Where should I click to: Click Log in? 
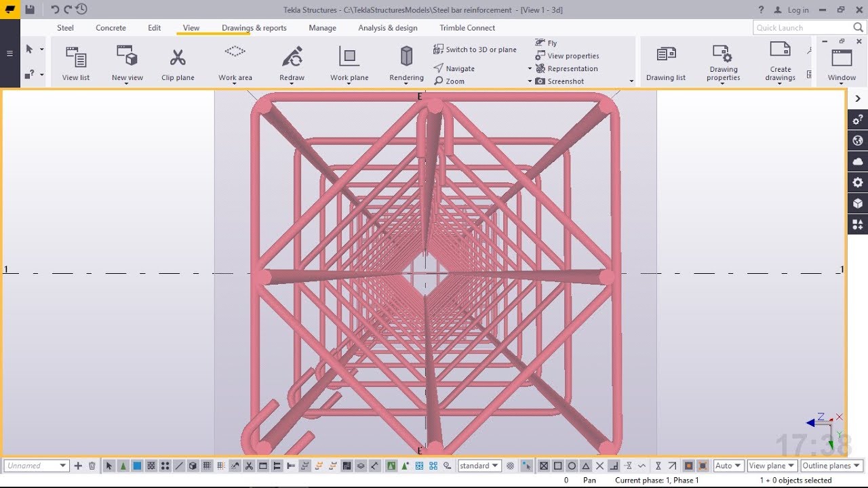click(x=798, y=10)
